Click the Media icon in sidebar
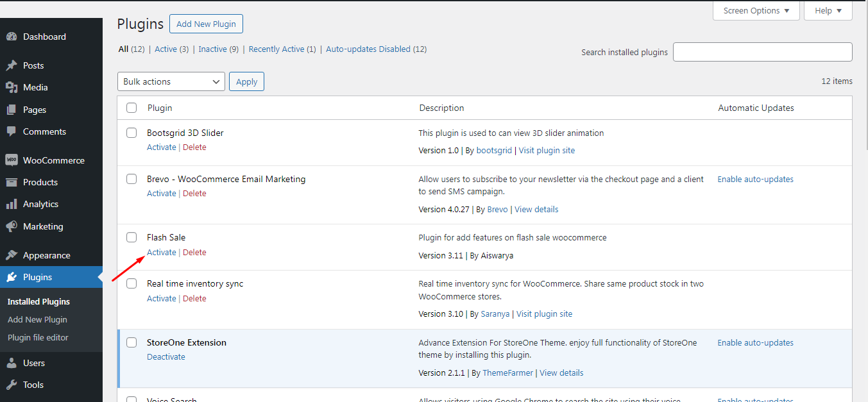The image size is (868, 402). tap(12, 87)
